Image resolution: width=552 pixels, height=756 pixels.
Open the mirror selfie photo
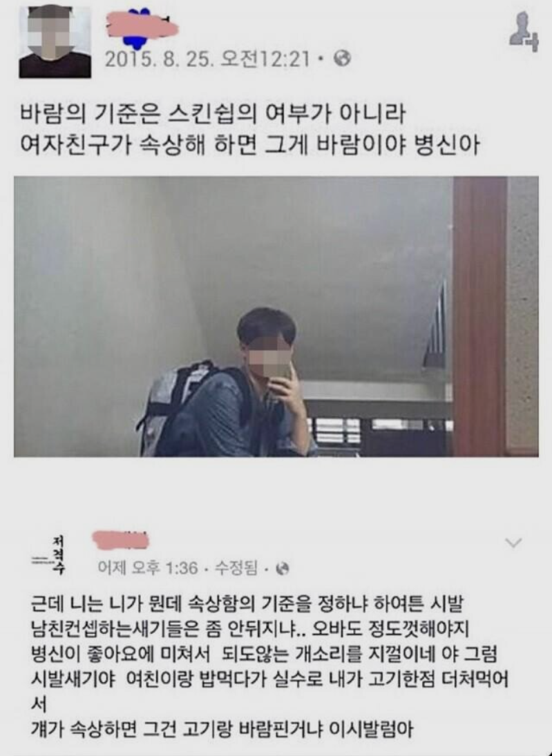pos(276,316)
